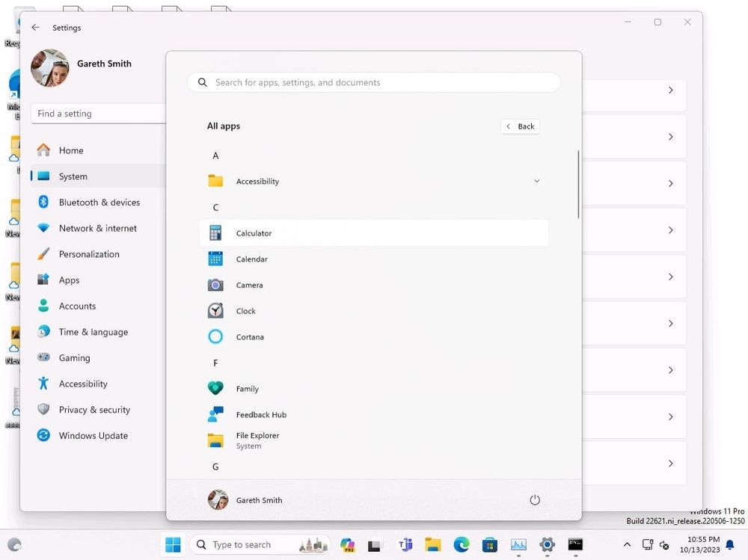The width and height of the screenshot is (748, 560).
Task: Open Task View on taskbar
Action: point(375,544)
